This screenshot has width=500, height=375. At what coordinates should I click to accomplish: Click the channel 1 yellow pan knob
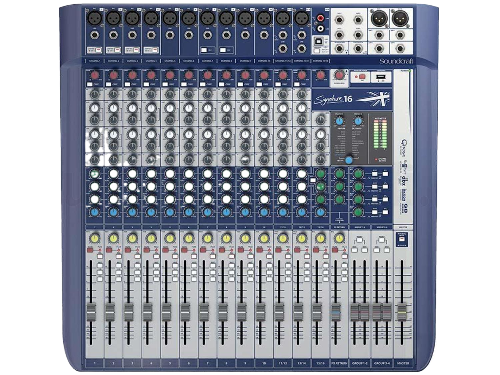point(95,238)
